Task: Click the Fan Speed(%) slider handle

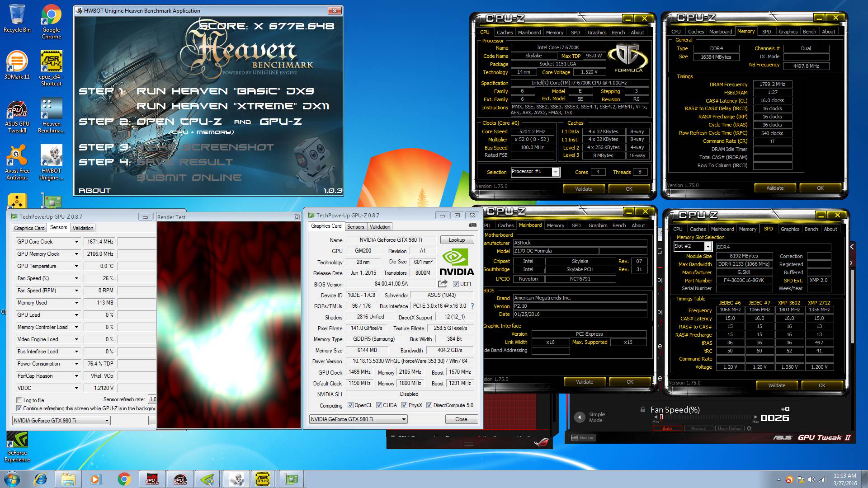Action: (661, 417)
